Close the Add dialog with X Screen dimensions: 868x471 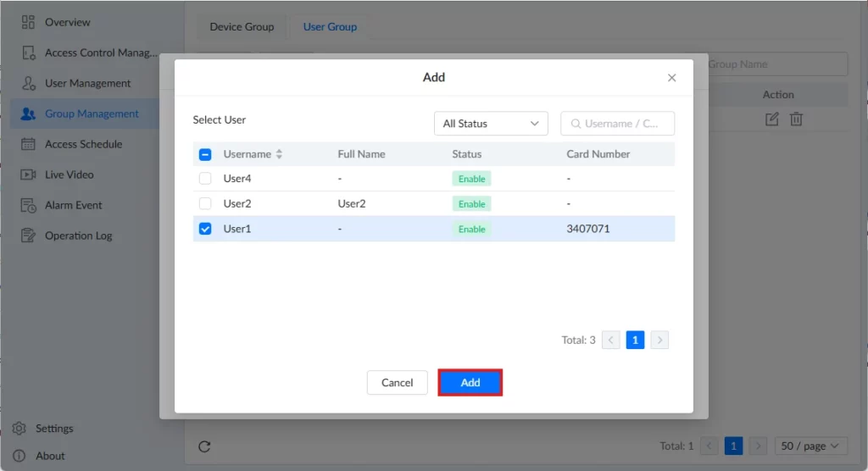tap(671, 77)
